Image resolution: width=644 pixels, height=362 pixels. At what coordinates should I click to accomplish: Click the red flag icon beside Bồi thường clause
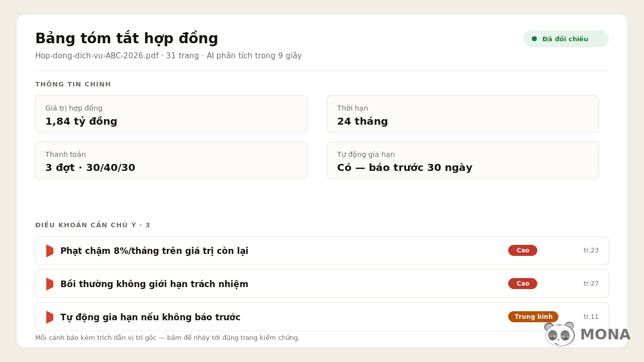pyautogui.click(x=50, y=284)
